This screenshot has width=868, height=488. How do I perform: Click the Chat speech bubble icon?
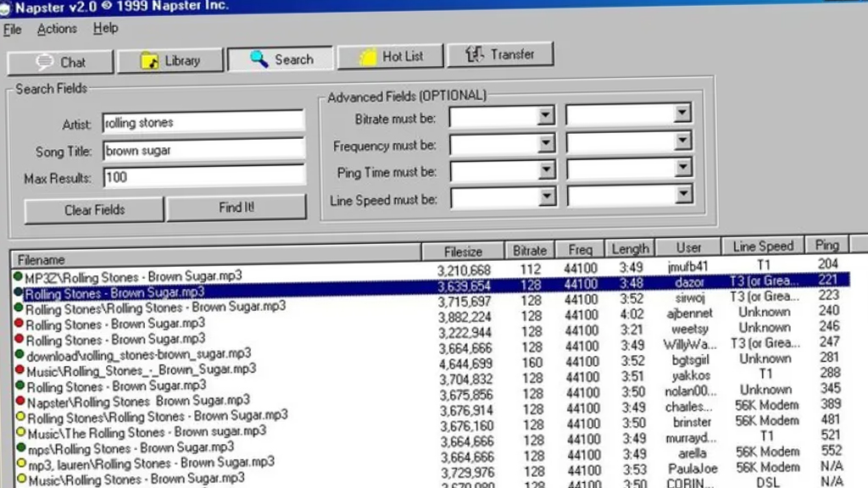point(44,61)
